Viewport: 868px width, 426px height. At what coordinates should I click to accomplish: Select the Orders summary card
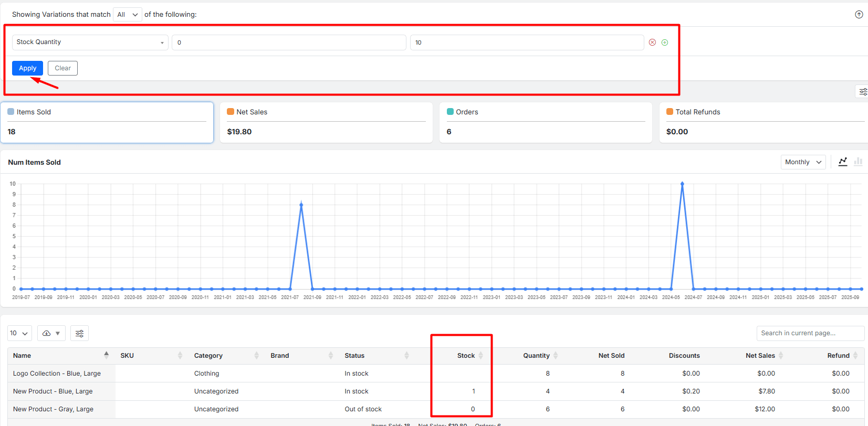point(545,122)
